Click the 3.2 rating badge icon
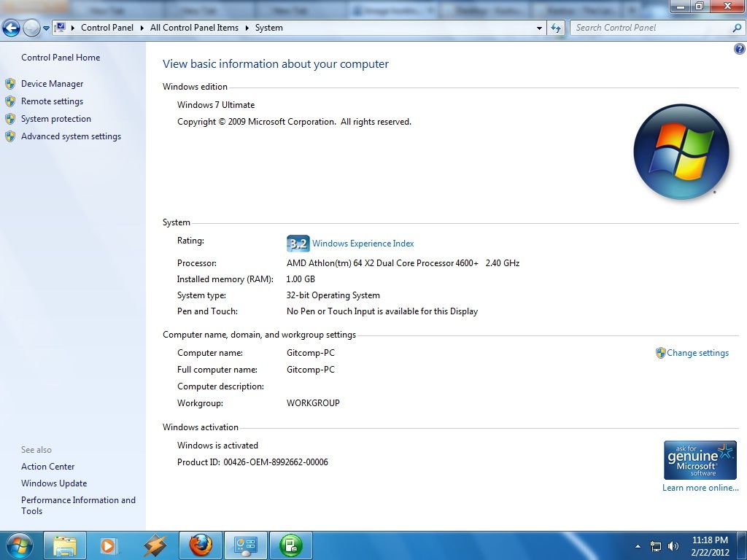The height and width of the screenshot is (560, 747). coord(298,244)
